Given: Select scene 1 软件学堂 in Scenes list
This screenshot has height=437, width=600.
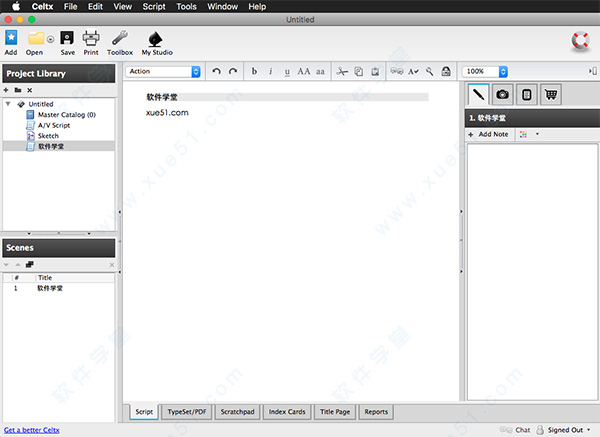Looking at the screenshot, I should (x=59, y=288).
